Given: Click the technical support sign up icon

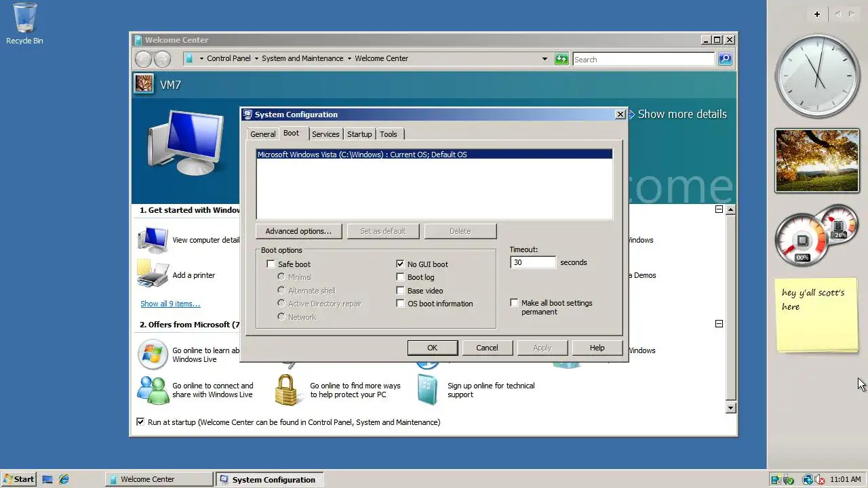Looking at the screenshot, I should coord(427,390).
